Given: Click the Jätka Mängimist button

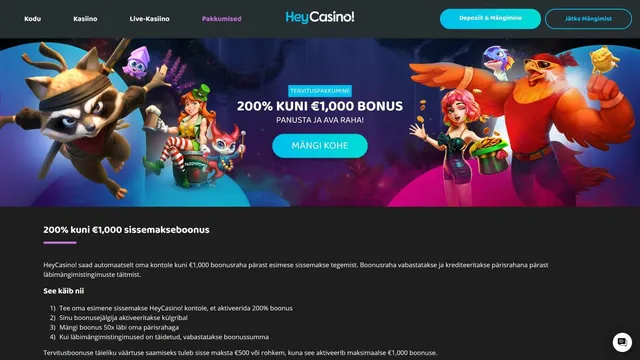Looking at the screenshot, I should tap(588, 19).
